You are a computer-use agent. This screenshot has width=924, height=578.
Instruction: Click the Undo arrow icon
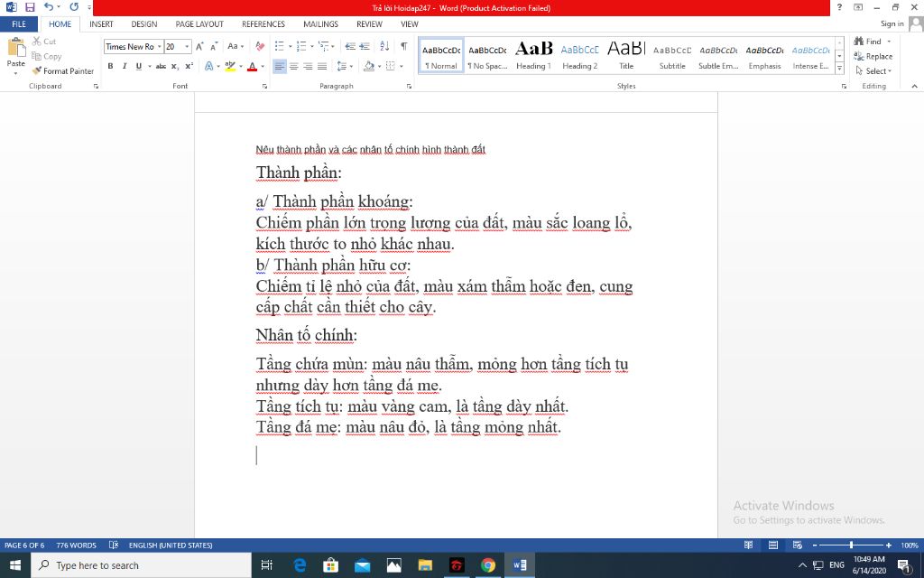point(49,7)
